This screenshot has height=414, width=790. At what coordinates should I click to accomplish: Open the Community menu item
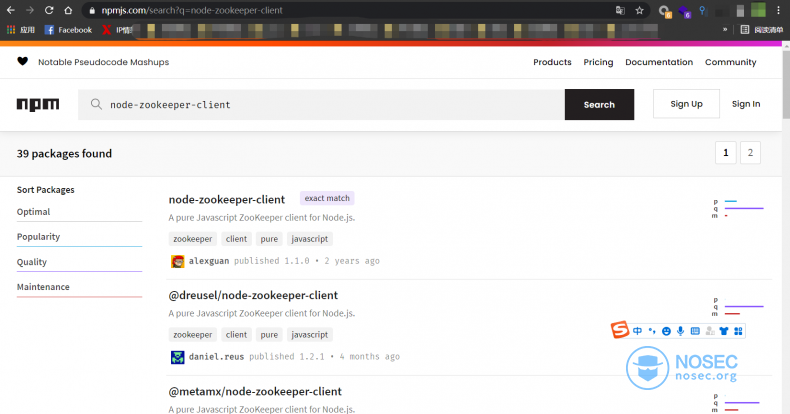coord(731,62)
